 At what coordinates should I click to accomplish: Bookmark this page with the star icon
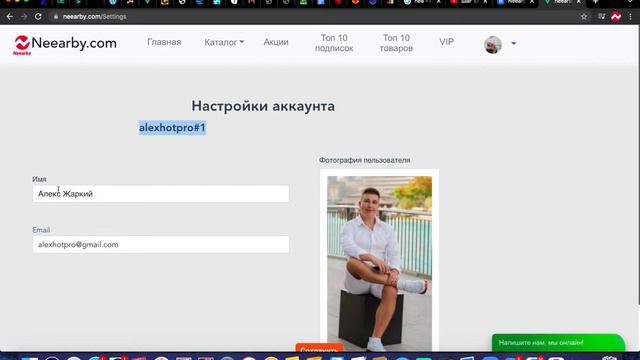click(584, 17)
